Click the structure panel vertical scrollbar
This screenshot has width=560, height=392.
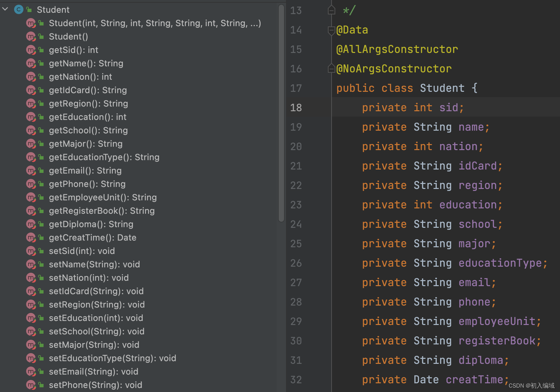(x=281, y=114)
